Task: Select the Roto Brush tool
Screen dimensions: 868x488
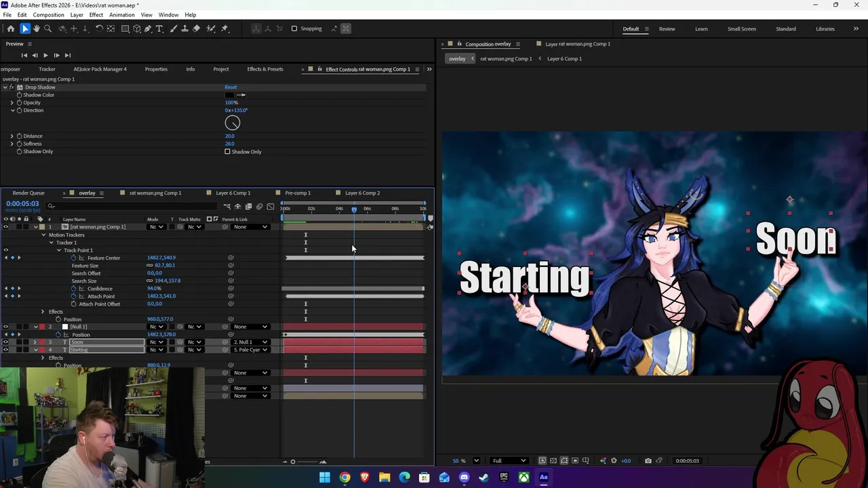Action: (x=211, y=28)
